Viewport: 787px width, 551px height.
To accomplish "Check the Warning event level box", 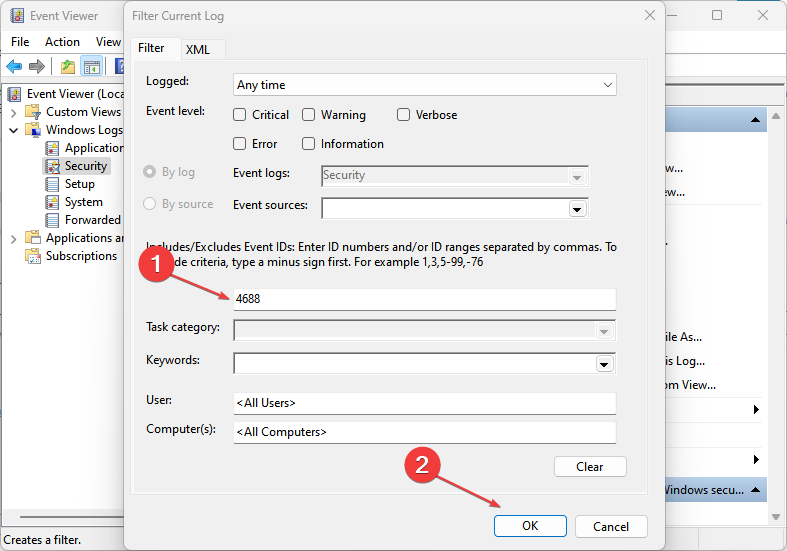I will click(x=309, y=115).
